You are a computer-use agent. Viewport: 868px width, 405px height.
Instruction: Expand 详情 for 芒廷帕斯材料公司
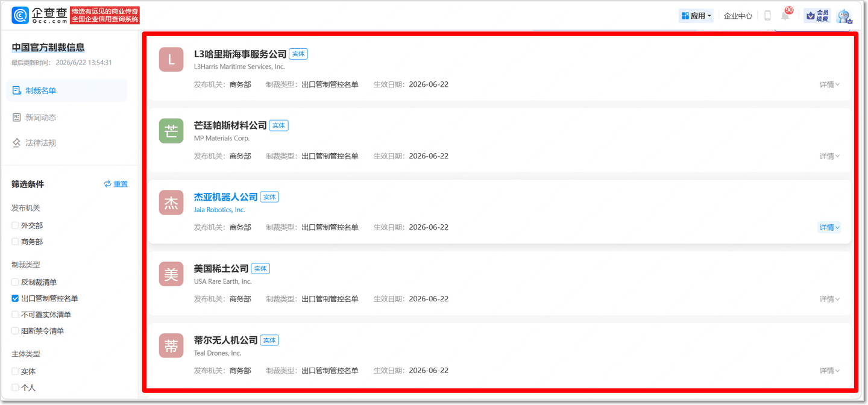pos(829,156)
